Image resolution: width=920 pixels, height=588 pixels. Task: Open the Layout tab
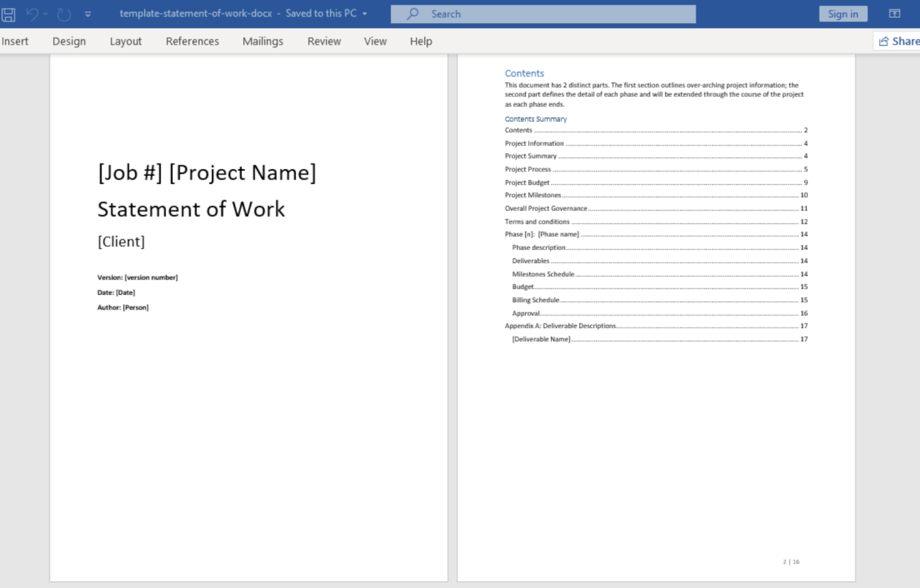pos(126,41)
